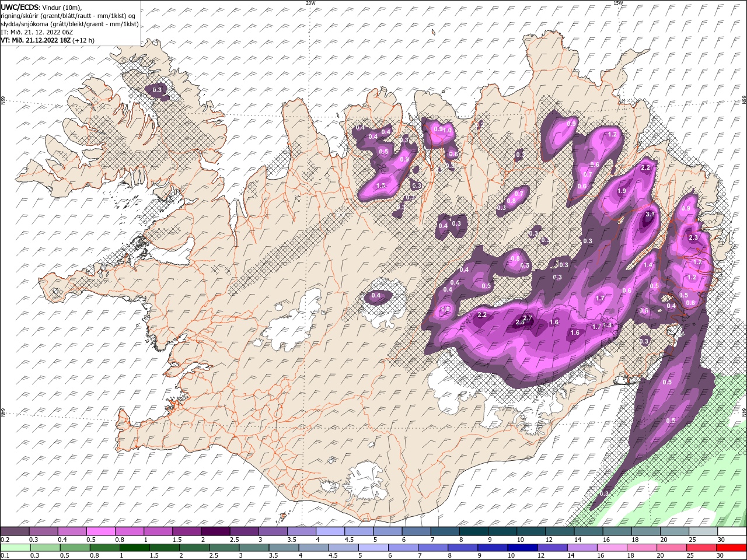Select the 20–25 swatch in upper legend row
Image resolution: width=747 pixels, height=560 pixels.
point(673,531)
